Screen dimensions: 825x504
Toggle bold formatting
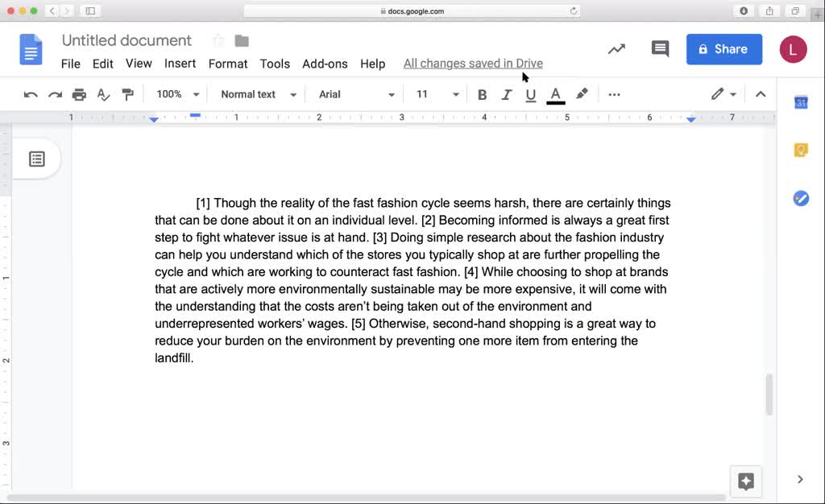482,94
